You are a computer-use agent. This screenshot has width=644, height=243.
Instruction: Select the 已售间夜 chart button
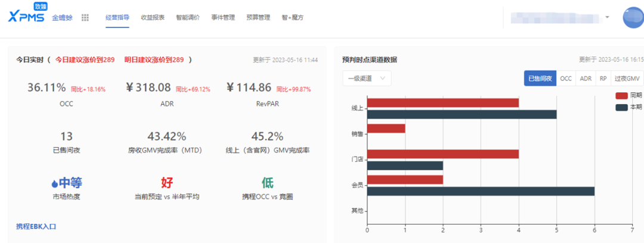pos(540,78)
